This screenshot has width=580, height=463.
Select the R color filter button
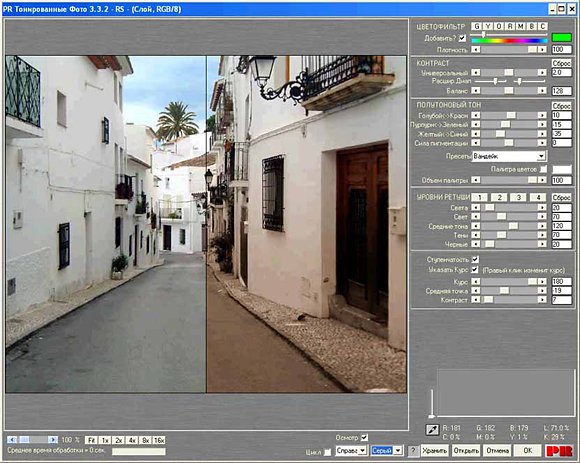[x=510, y=26]
